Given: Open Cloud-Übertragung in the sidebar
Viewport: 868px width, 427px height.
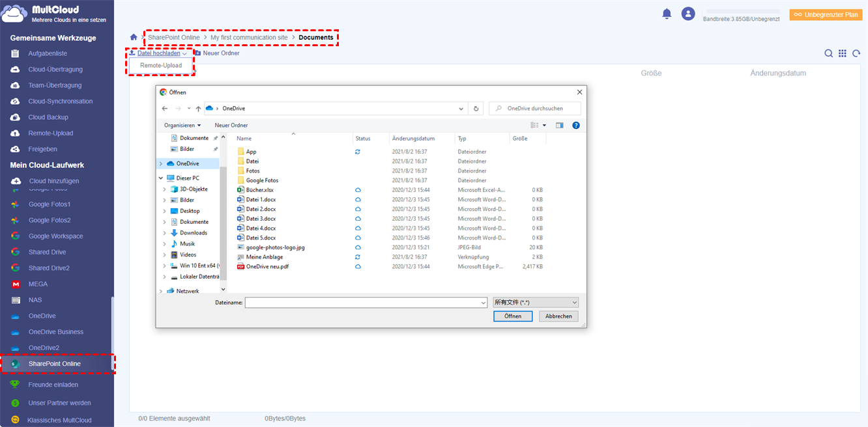Looking at the screenshot, I should 55,70.
